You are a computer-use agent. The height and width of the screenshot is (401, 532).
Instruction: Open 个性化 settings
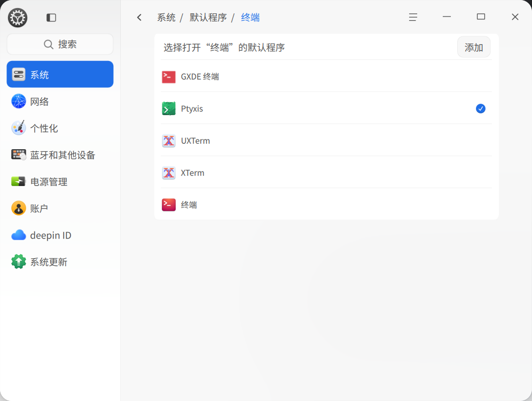60,128
